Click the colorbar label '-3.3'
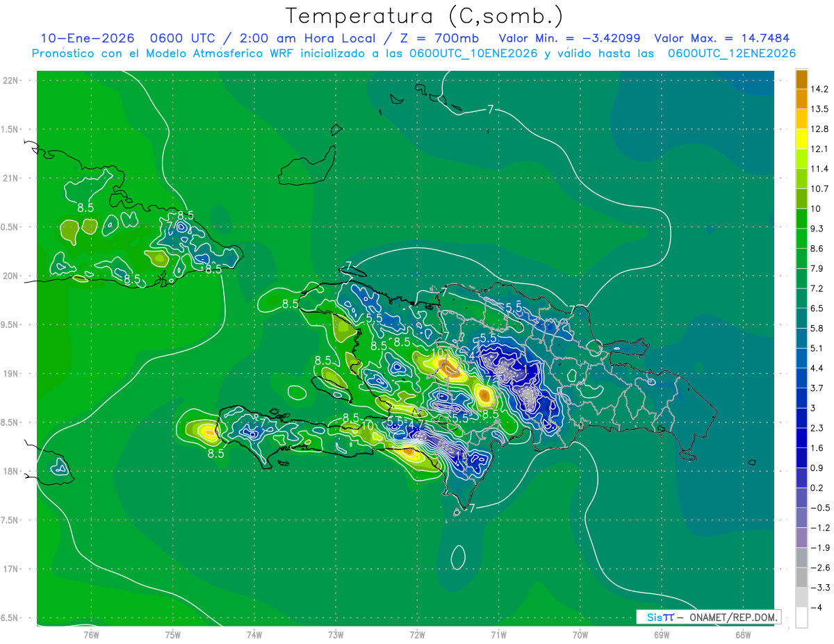The width and height of the screenshot is (834, 644). click(x=819, y=588)
